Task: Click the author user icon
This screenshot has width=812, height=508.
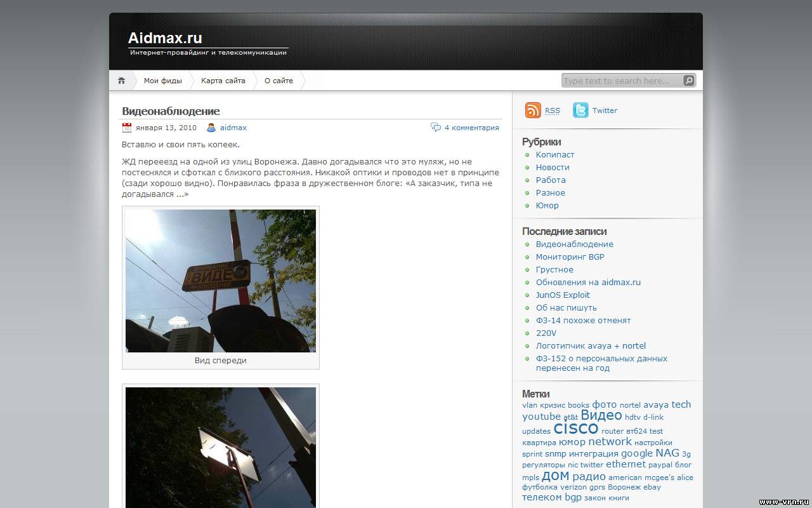Action: [x=211, y=128]
